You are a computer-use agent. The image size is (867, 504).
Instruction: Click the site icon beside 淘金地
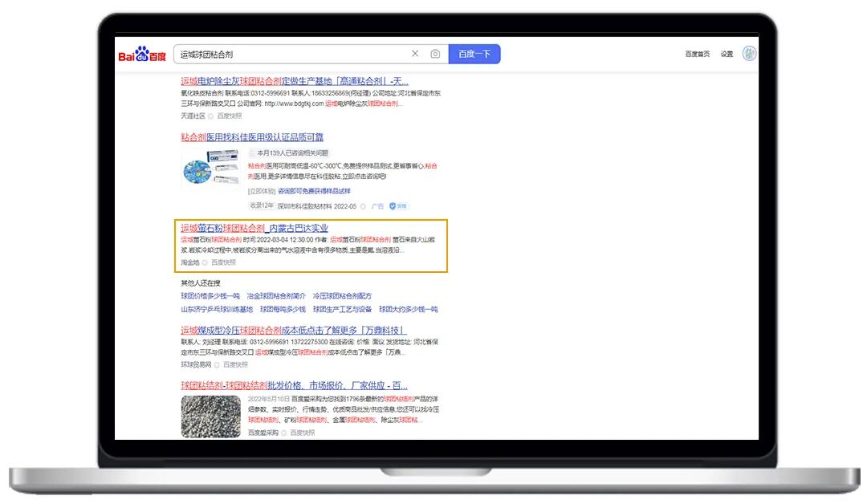[203, 262]
